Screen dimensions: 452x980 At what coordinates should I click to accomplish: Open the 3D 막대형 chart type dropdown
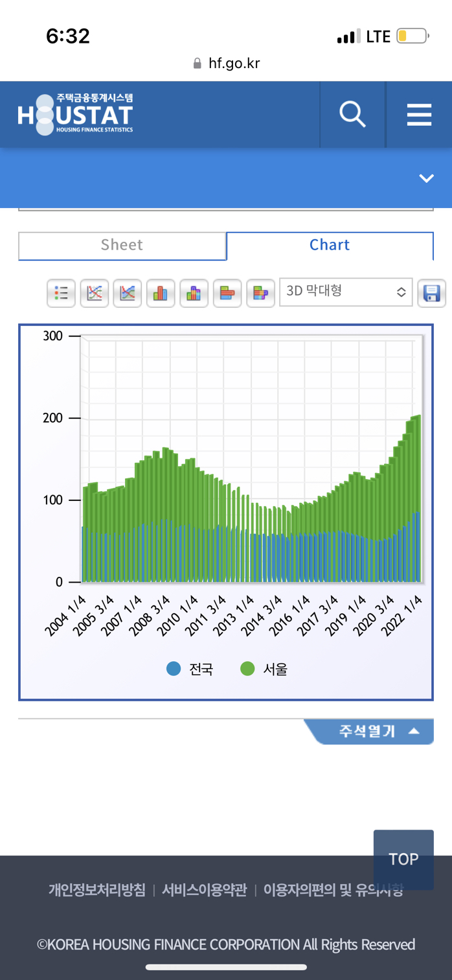point(346,292)
